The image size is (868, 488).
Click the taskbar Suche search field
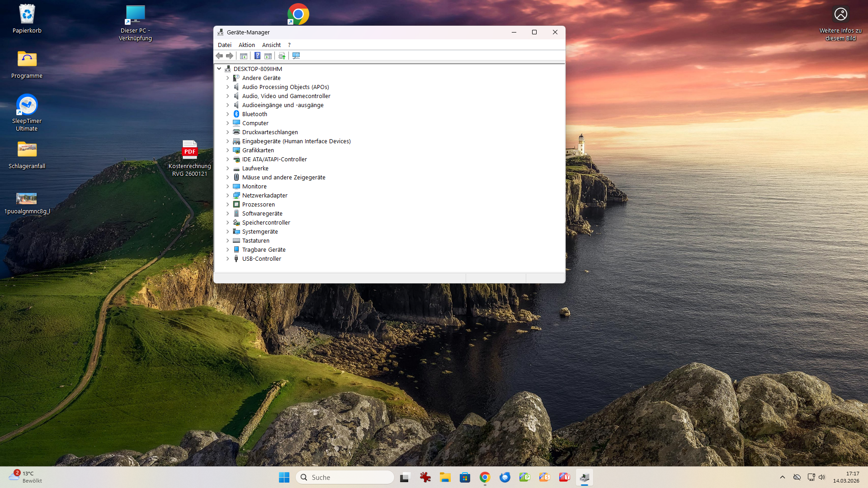point(345,477)
